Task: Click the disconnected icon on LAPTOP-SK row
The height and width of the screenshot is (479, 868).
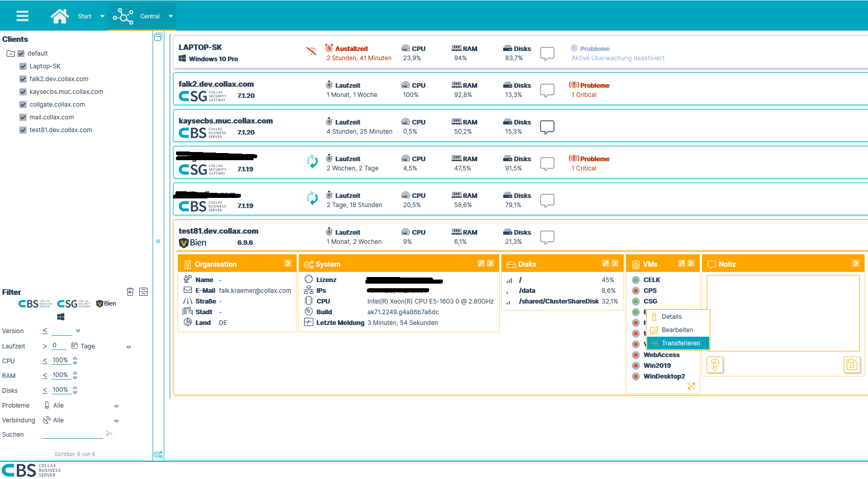Action: coord(311,51)
